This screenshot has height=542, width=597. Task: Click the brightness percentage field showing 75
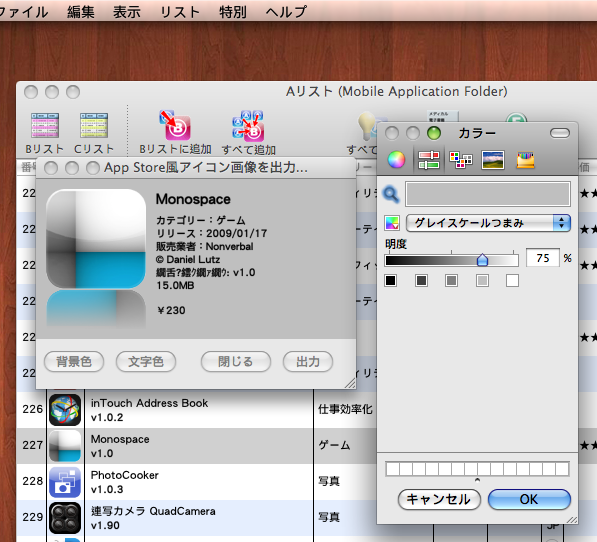tap(543, 258)
